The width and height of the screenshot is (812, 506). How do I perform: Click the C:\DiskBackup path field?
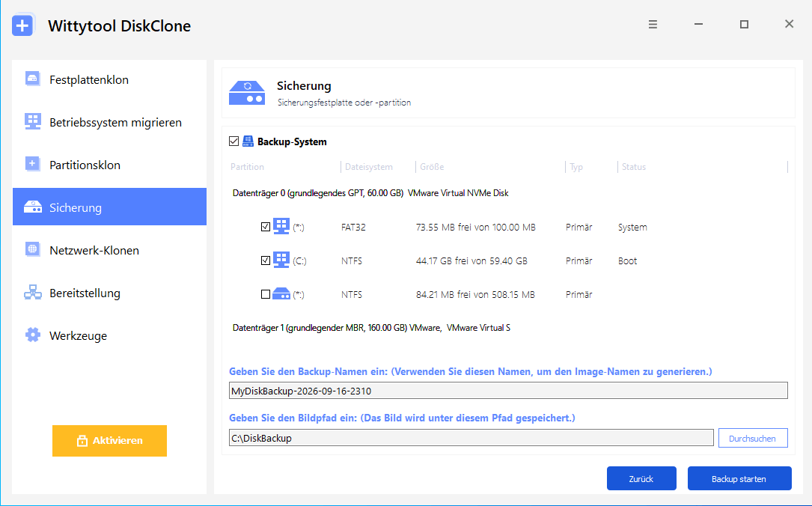[x=471, y=438]
